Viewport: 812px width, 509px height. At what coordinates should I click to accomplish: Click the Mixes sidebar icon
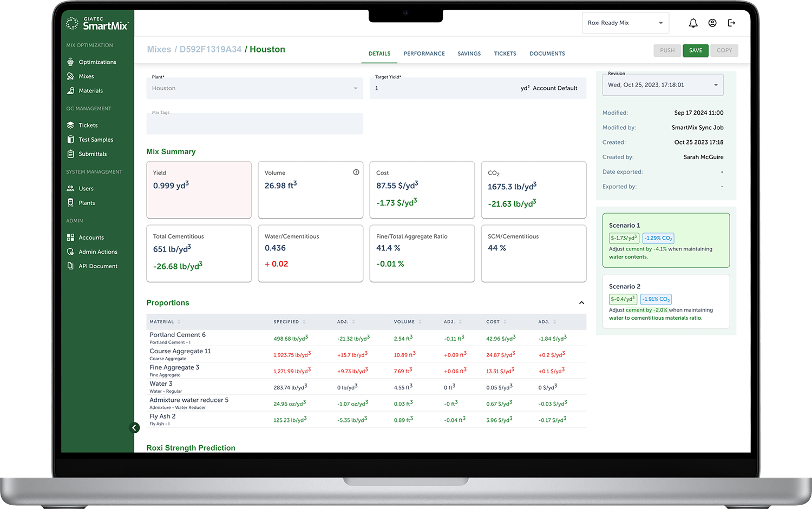70,76
